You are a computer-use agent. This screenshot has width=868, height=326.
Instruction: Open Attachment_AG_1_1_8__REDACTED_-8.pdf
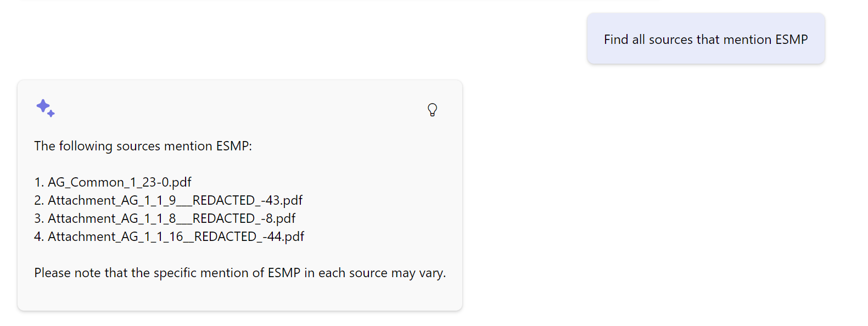click(172, 218)
